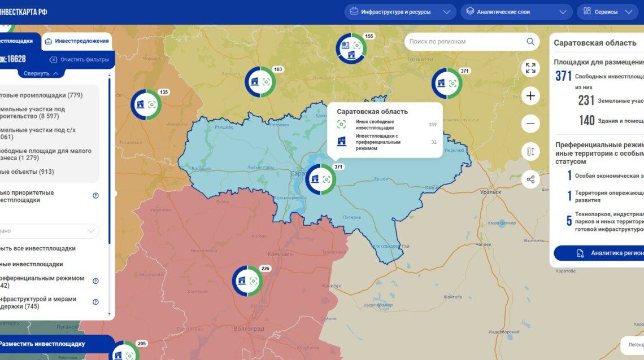Click scrollbar down arrow in filter panel

[x=109, y=314]
